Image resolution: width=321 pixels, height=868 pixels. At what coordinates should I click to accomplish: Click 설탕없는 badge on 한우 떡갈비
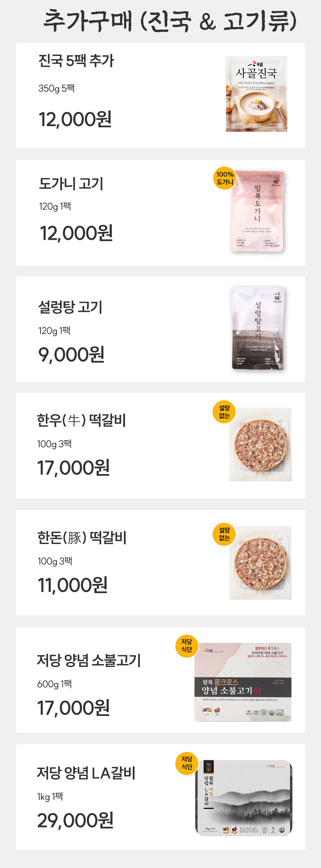point(224,412)
